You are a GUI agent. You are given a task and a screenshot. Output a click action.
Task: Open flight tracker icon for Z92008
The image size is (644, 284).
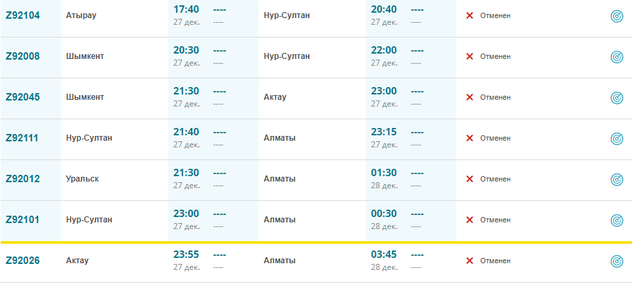pos(617,58)
